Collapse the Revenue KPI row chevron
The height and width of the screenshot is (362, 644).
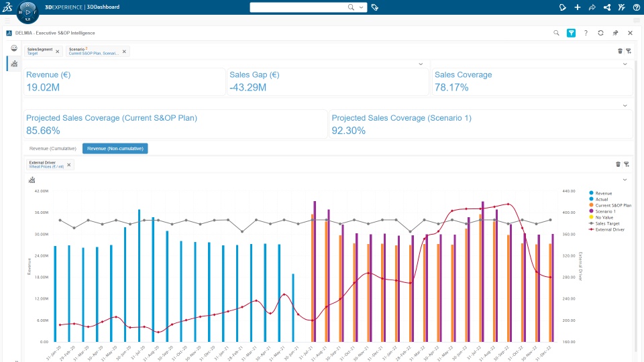pyautogui.click(x=421, y=64)
